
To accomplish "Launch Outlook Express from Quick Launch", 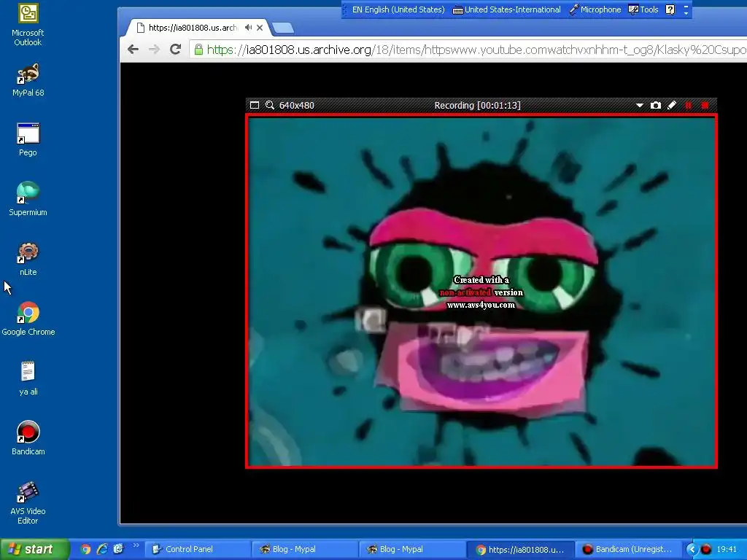I will click(x=118, y=549).
